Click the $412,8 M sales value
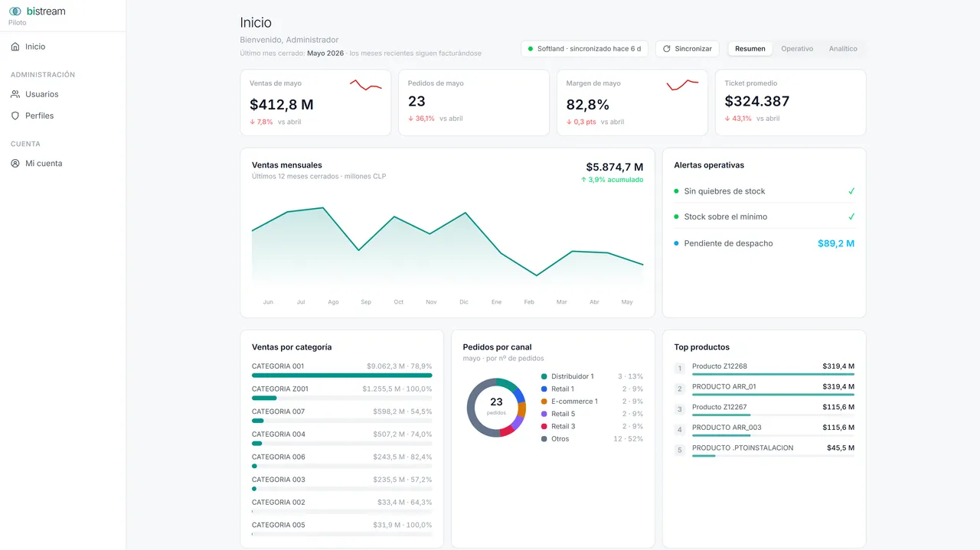This screenshot has width=980, height=550. pos(282,105)
